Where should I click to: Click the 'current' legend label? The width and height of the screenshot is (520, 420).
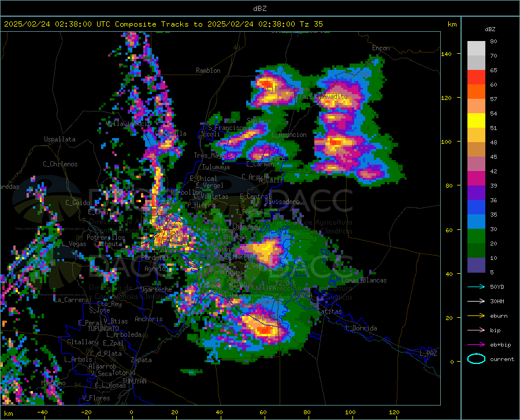[502, 359]
